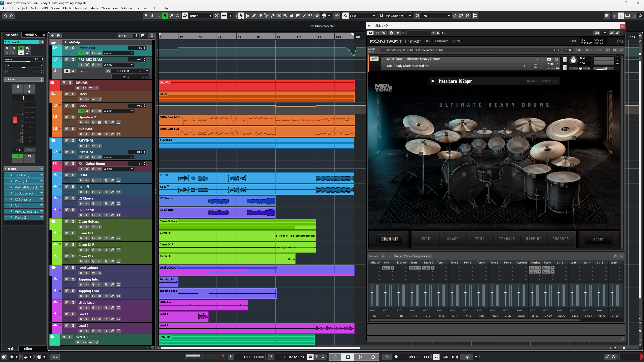Image resolution: width=644 pixels, height=362 pixels.
Task: Click the SNARE tab in drum plugin
Action: [452, 239]
